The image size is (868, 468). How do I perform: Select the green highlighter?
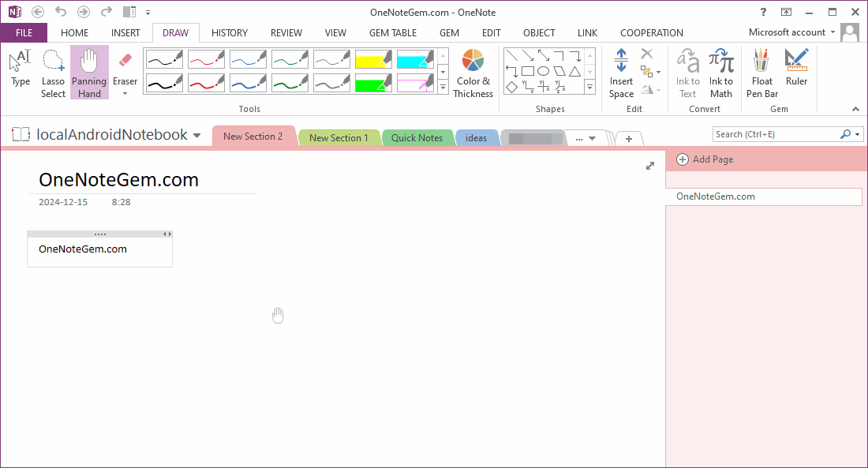pos(373,84)
